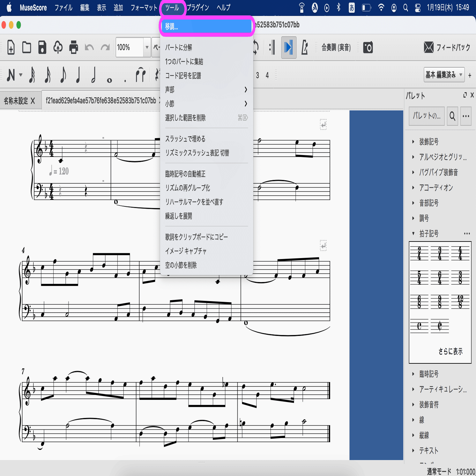This screenshot has width=476, height=476.
Task: Open palette options three-dot button near search
Action: coord(466,116)
